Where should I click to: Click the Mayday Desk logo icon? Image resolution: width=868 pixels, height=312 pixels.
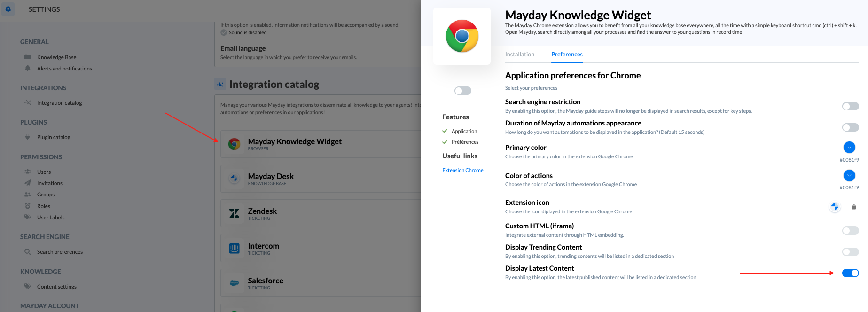click(234, 179)
